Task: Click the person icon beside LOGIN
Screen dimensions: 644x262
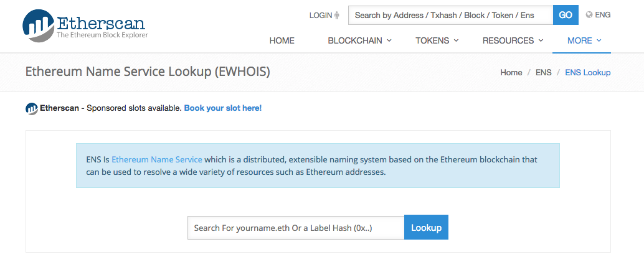Action: click(x=337, y=15)
